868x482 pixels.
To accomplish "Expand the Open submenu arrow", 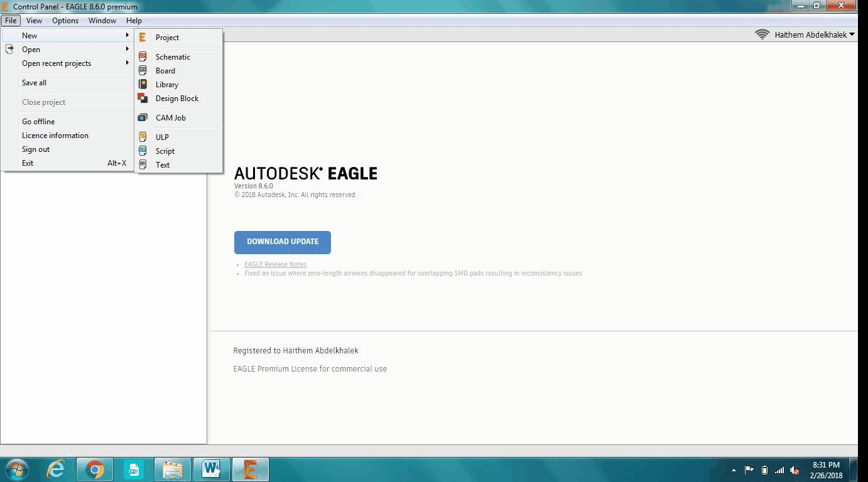I will click(x=127, y=49).
